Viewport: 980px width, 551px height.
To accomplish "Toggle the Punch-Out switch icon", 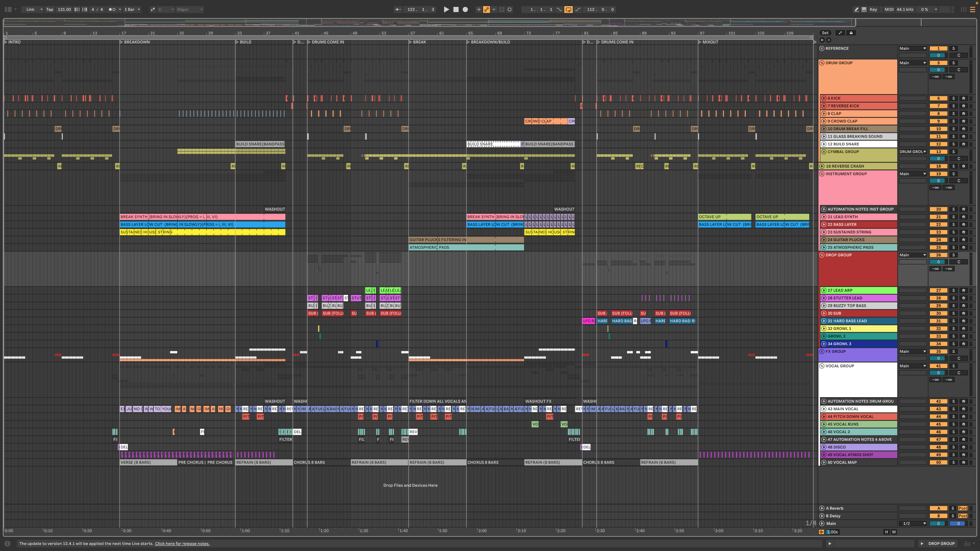I will click(578, 10).
